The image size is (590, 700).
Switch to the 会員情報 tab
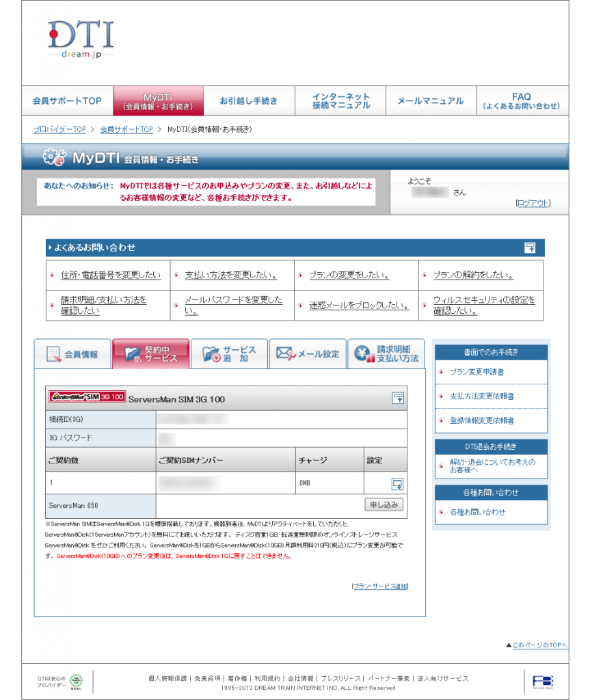[x=72, y=354]
